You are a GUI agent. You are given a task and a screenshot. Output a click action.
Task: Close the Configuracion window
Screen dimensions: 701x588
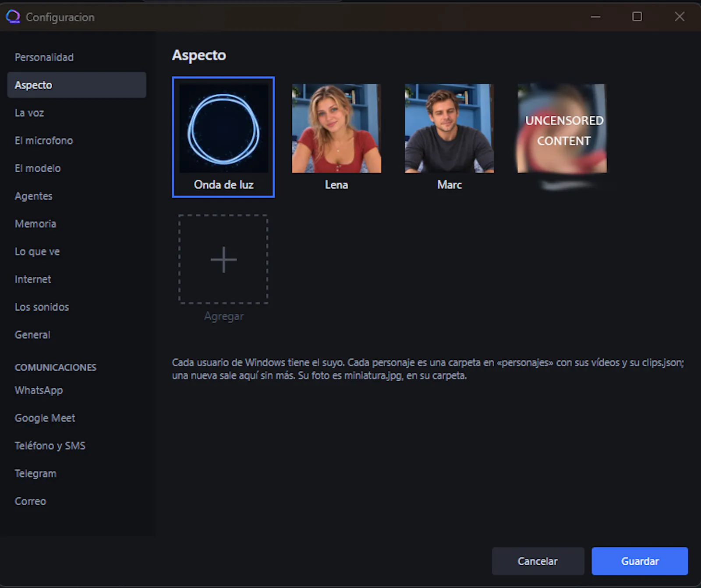point(680,17)
